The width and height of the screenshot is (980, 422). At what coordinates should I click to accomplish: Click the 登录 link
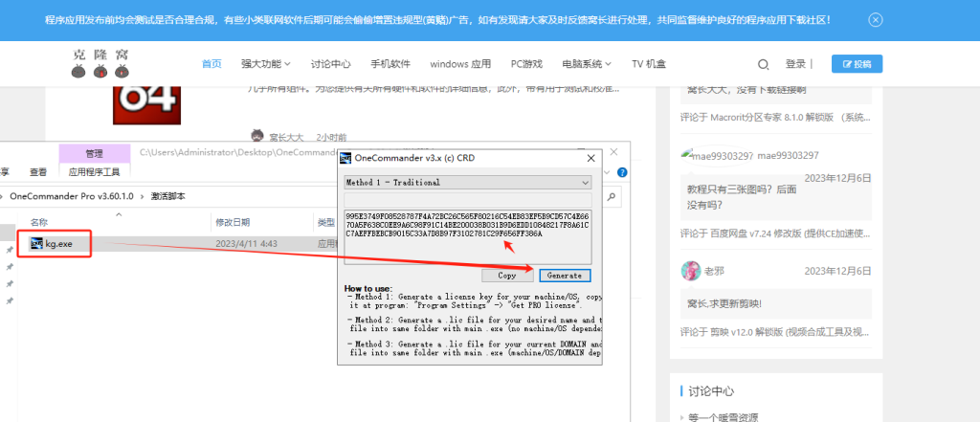click(x=795, y=64)
